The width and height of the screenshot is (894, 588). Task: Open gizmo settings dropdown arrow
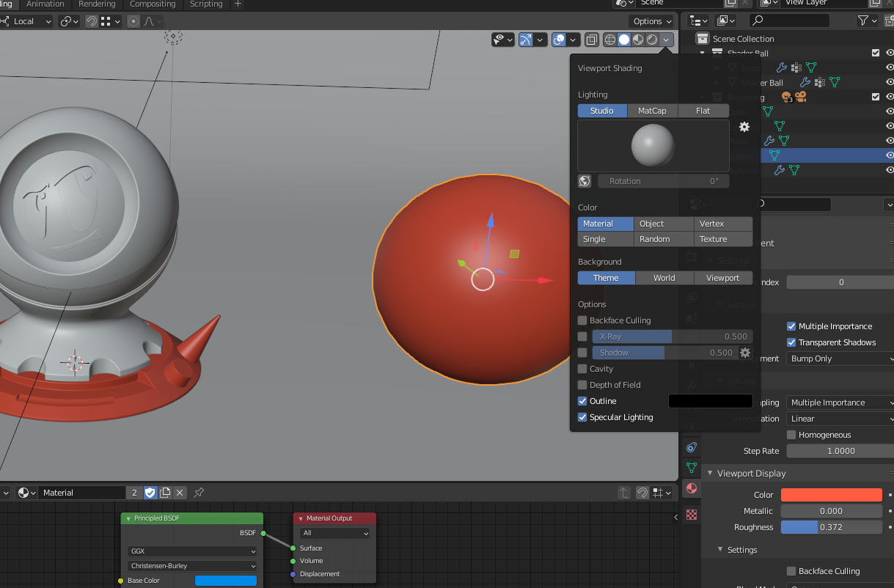[541, 40]
